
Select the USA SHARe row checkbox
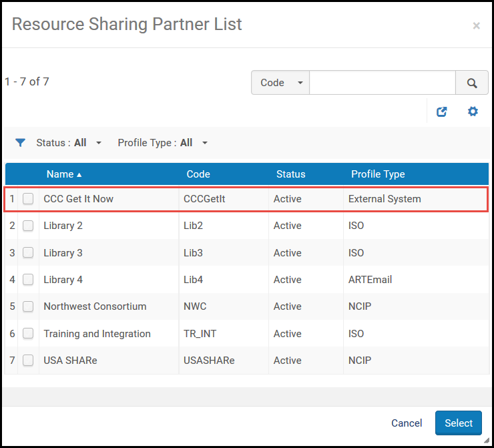(28, 360)
